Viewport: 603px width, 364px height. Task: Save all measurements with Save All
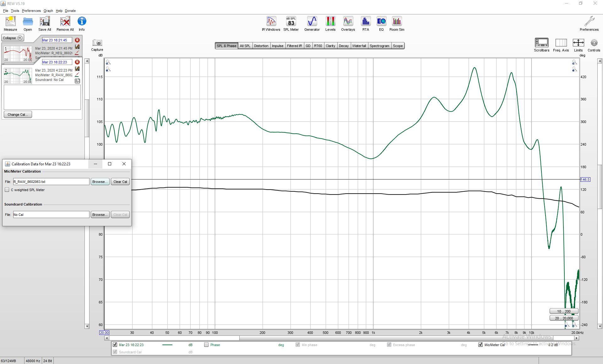click(45, 24)
